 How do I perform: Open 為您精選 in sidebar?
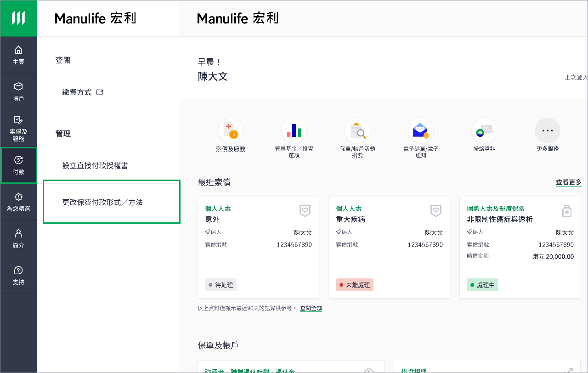[x=18, y=202]
